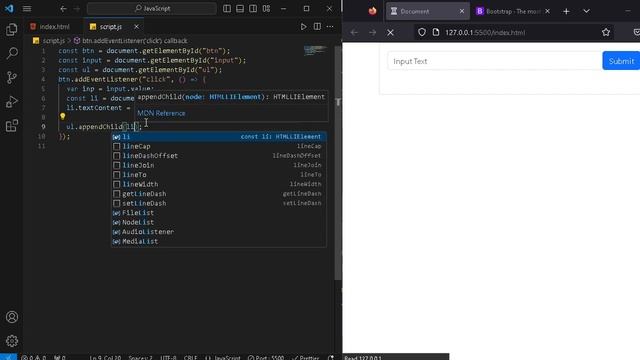The height and width of the screenshot is (360, 640).
Task: Toggle the primary side bar layout icon
Action: click(x=227, y=9)
